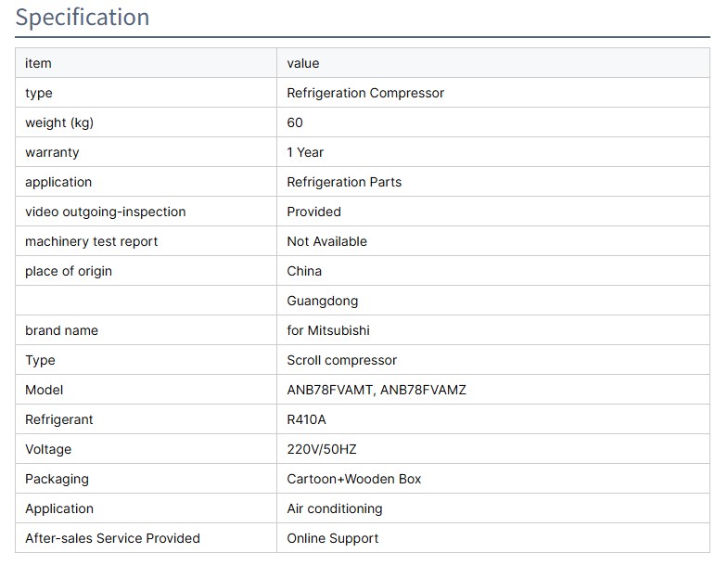The height and width of the screenshot is (566, 728).
Task: Select the Not Available test report value
Action: [326, 241]
